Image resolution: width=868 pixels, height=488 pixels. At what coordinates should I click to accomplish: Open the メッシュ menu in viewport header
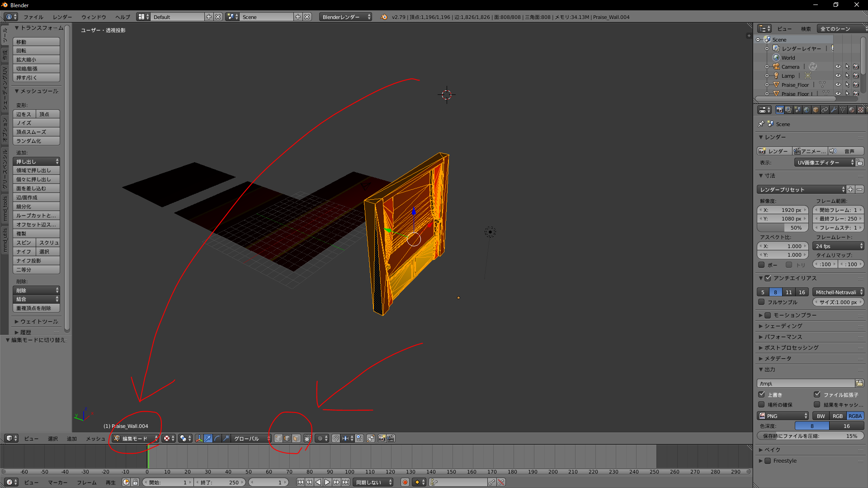click(95, 438)
